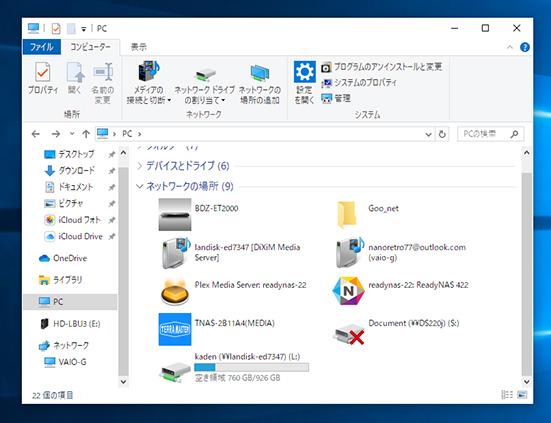Switch to large icons view in status bar

coord(522,395)
